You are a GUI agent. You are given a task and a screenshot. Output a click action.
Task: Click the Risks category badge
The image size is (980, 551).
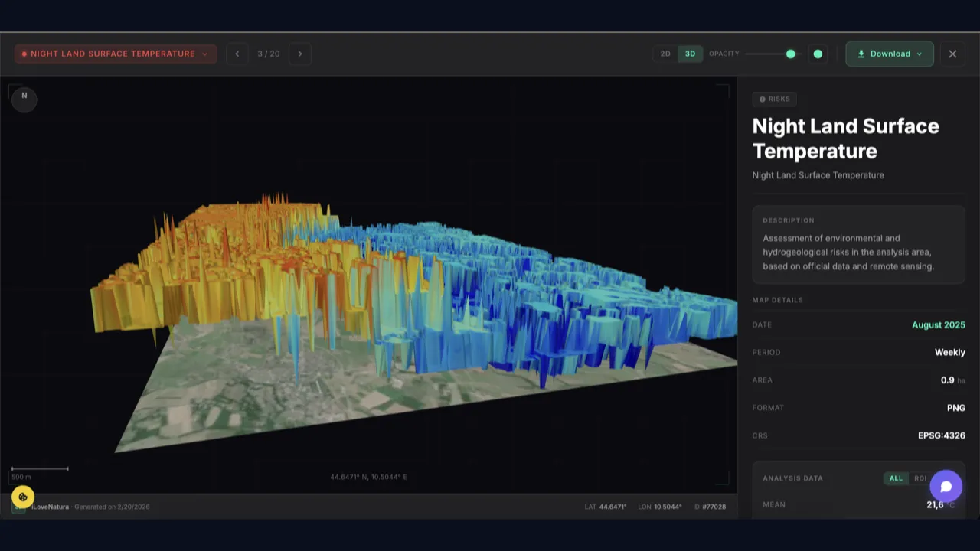pos(775,99)
